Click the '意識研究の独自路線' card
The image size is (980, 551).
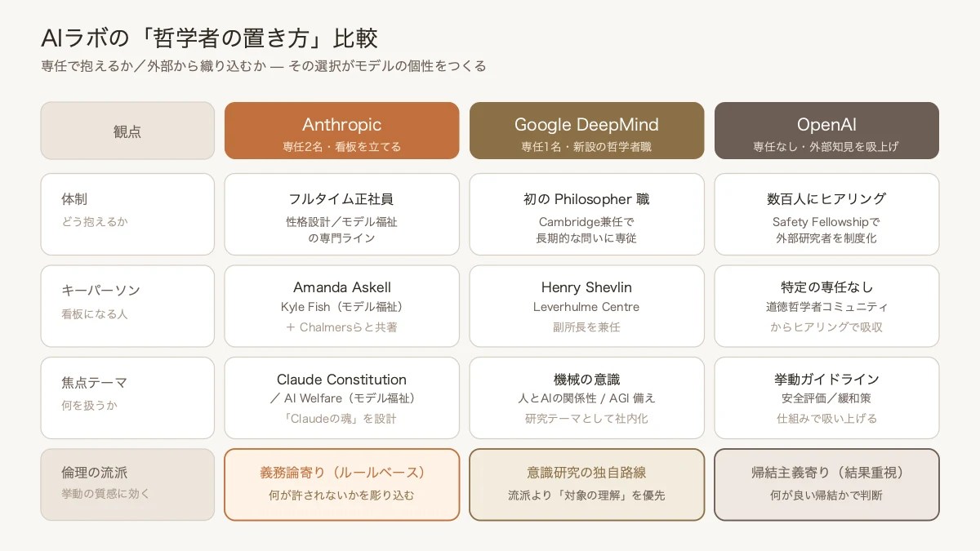(x=586, y=484)
